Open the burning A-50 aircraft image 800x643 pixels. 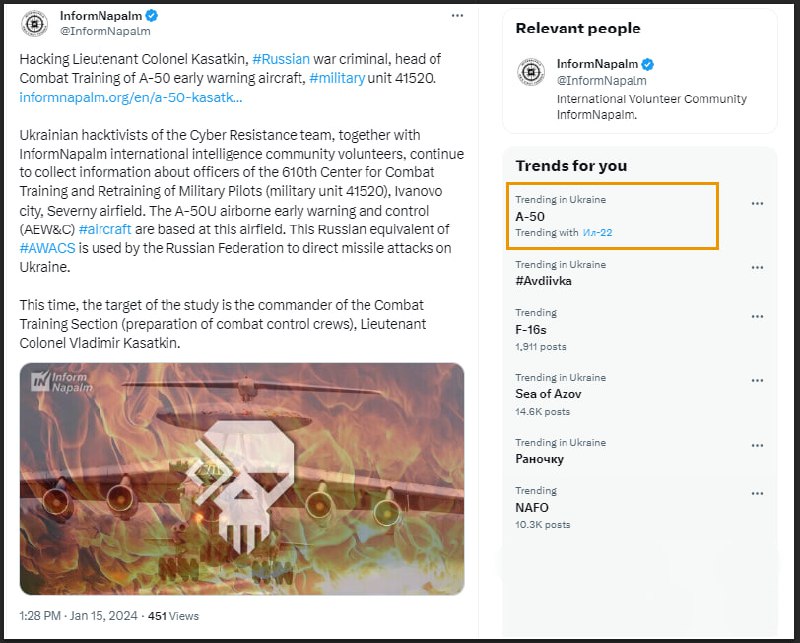[242, 478]
